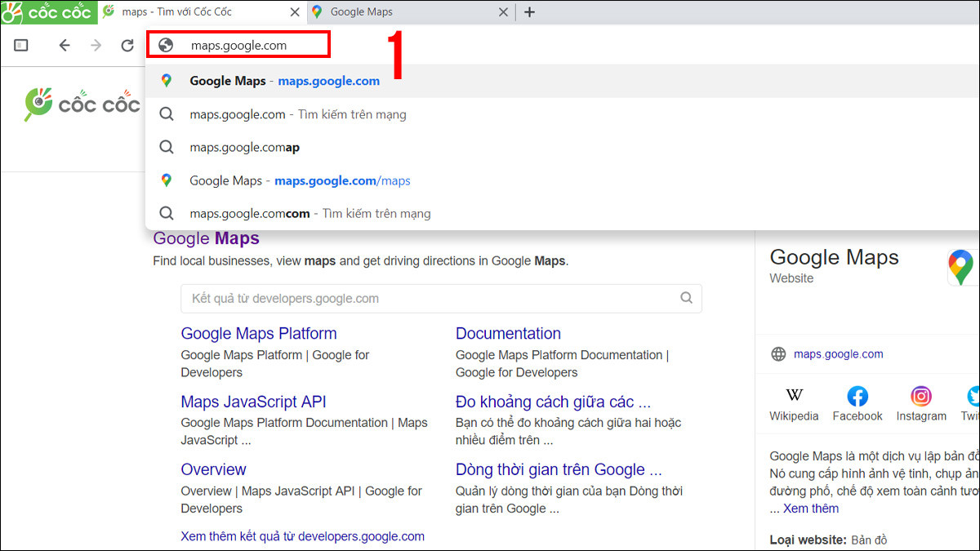
Task: Open the Documentation result link
Action: [508, 333]
